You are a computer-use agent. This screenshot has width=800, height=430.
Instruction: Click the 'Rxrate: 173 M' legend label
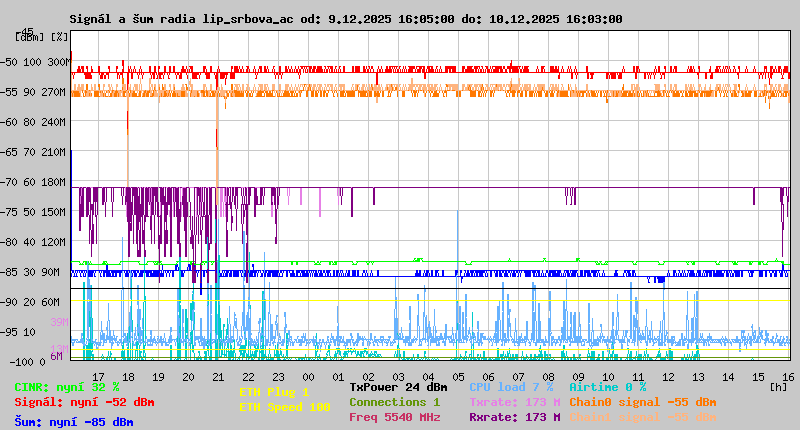pyautogui.click(x=515, y=417)
